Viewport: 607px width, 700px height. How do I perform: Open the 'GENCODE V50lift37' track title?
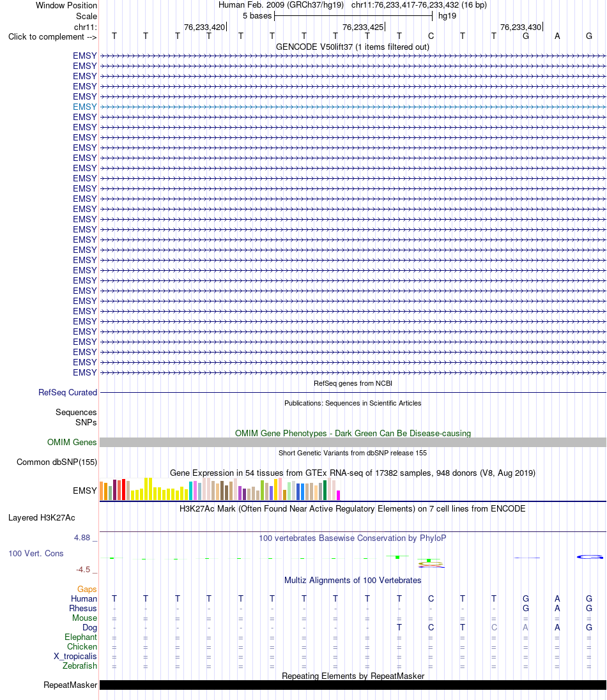tap(353, 47)
